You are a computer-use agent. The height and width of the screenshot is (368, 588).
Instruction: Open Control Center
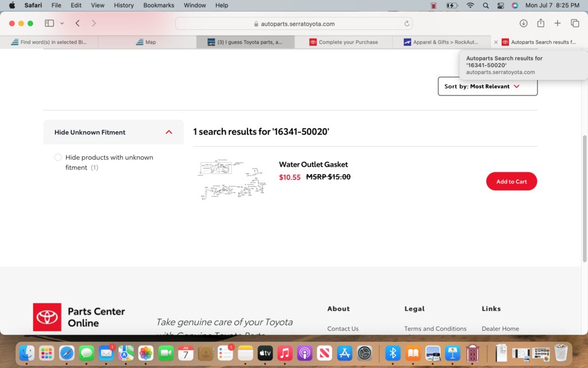(x=501, y=5)
